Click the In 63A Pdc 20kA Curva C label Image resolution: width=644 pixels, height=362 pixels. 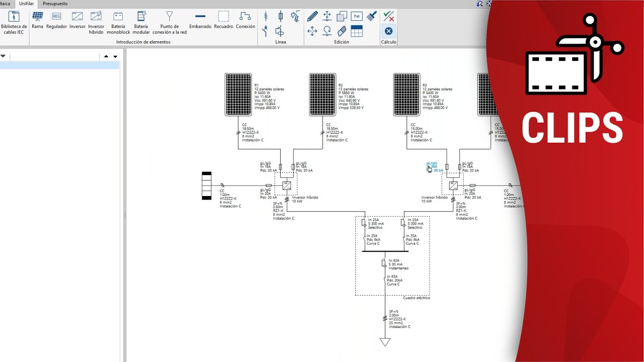click(x=394, y=281)
